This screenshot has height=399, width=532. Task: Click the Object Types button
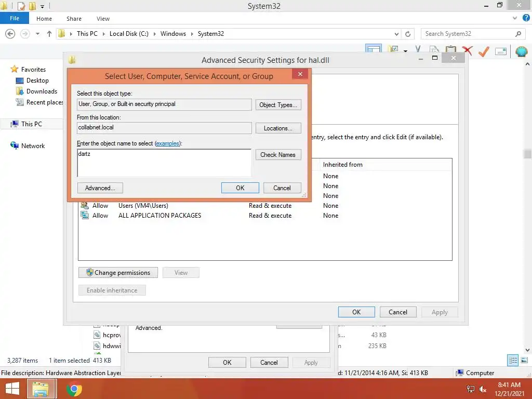click(278, 105)
